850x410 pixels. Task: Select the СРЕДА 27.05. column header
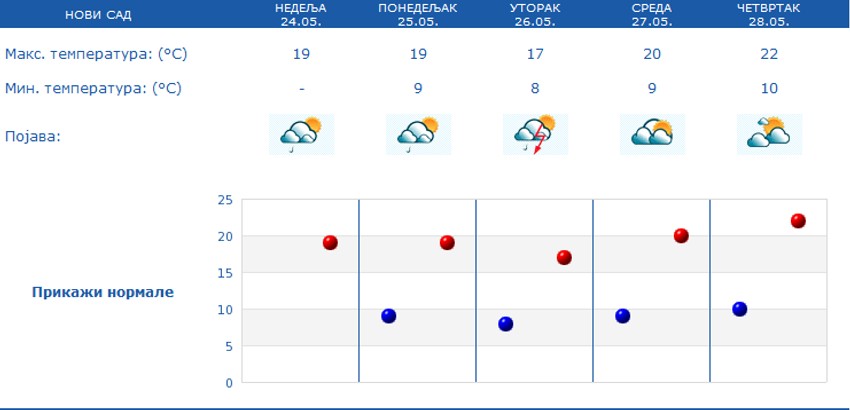652,14
